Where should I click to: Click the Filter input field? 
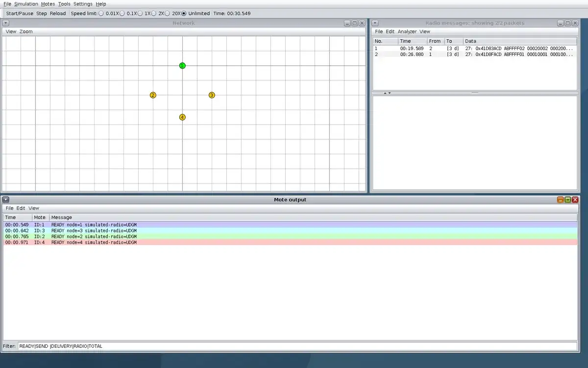(x=297, y=346)
